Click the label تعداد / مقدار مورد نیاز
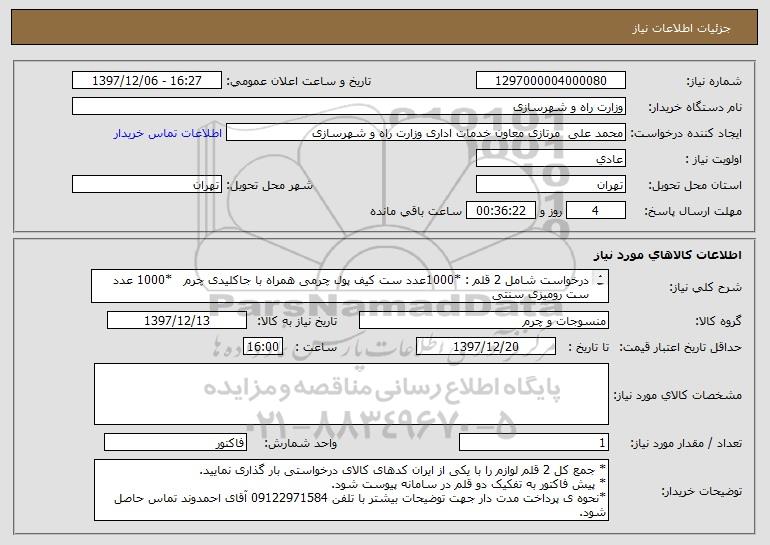Screen dimensions: 770x545 click(686, 443)
